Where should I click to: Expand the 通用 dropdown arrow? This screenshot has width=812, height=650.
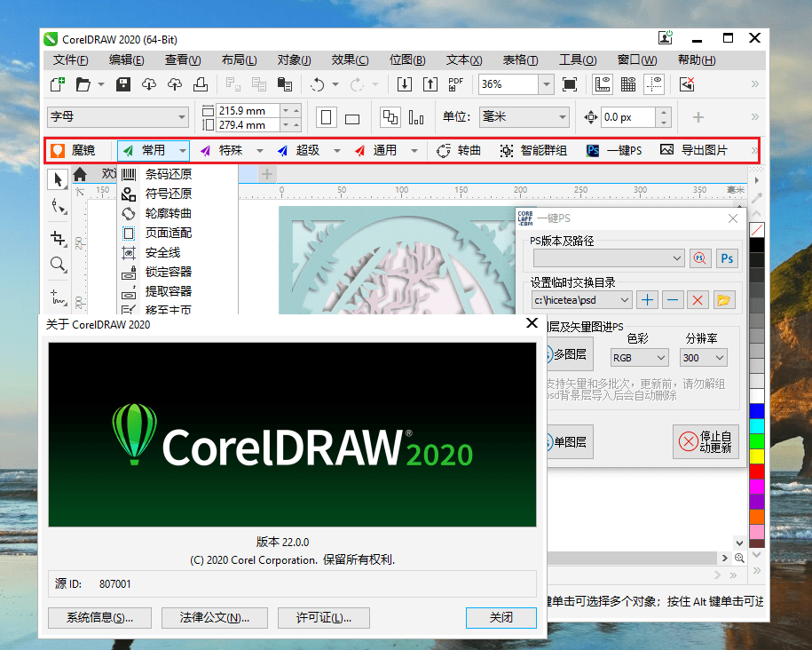pyautogui.click(x=414, y=151)
